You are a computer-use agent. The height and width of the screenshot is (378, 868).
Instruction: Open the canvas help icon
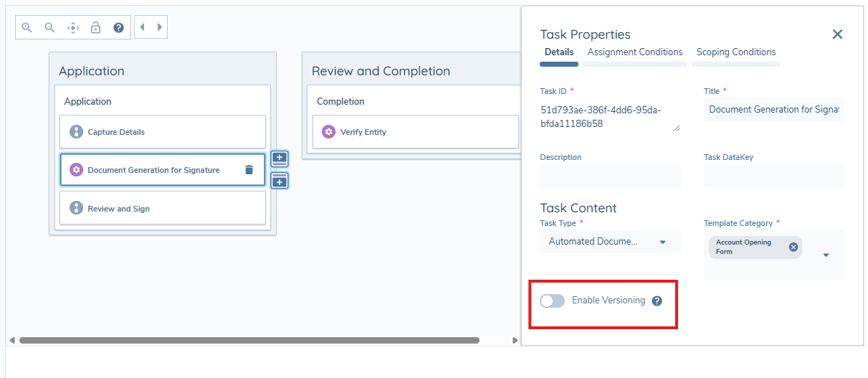(118, 27)
